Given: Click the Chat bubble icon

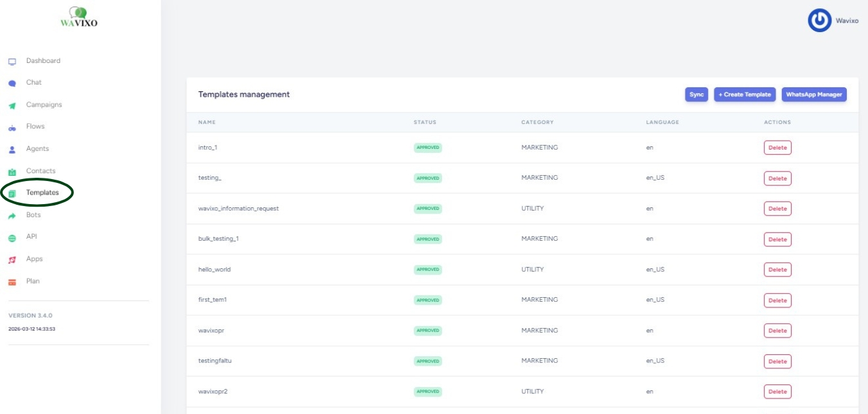Looking at the screenshot, I should point(12,83).
